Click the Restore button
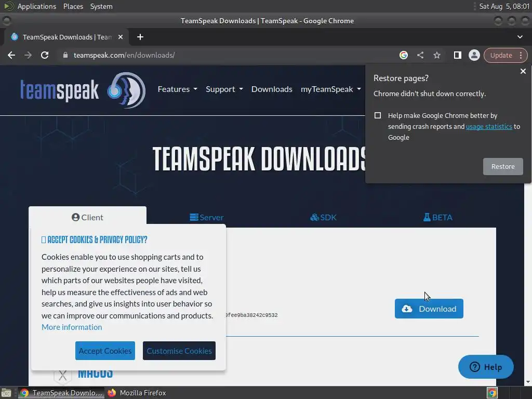Screen dimensions: 532x399 [x=503, y=166]
